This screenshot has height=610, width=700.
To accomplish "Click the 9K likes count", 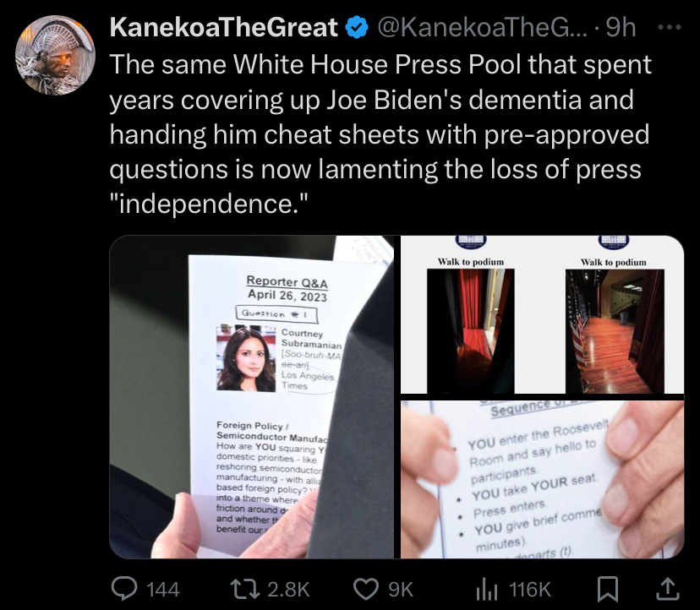I will coord(401,590).
